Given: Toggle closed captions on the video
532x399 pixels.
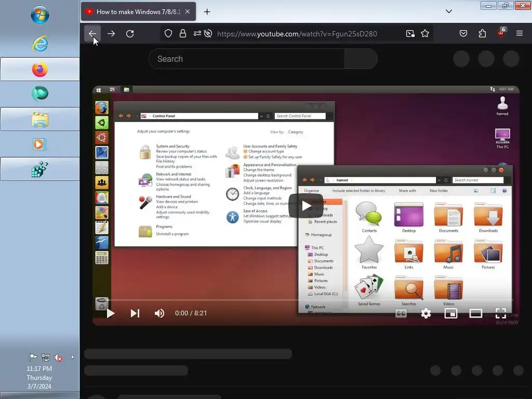Looking at the screenshot, I should point(401,313).
